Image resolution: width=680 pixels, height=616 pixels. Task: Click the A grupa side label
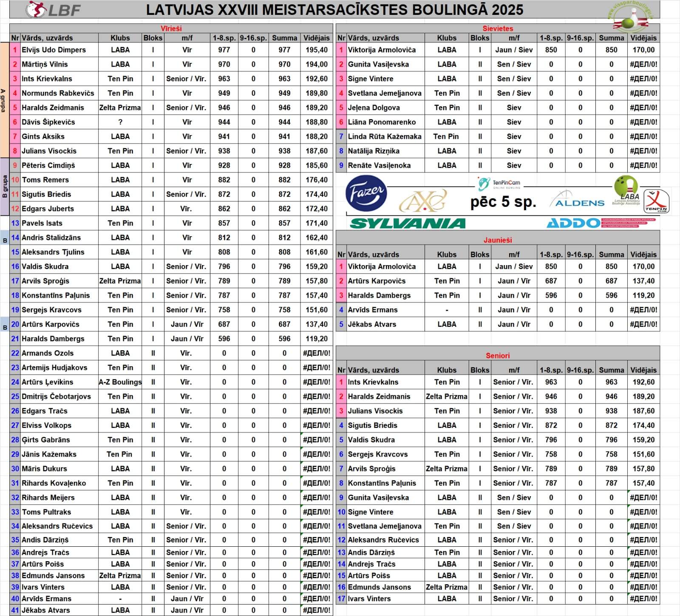4,100
